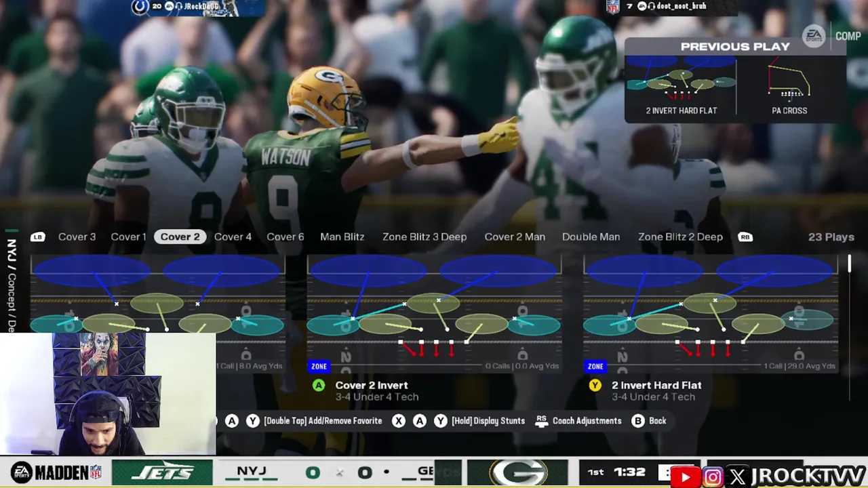The width and height of the screenshot is (868, 488).
Task: Click the 2 Invert Hard Flat play name
Action: pos(656,385)
